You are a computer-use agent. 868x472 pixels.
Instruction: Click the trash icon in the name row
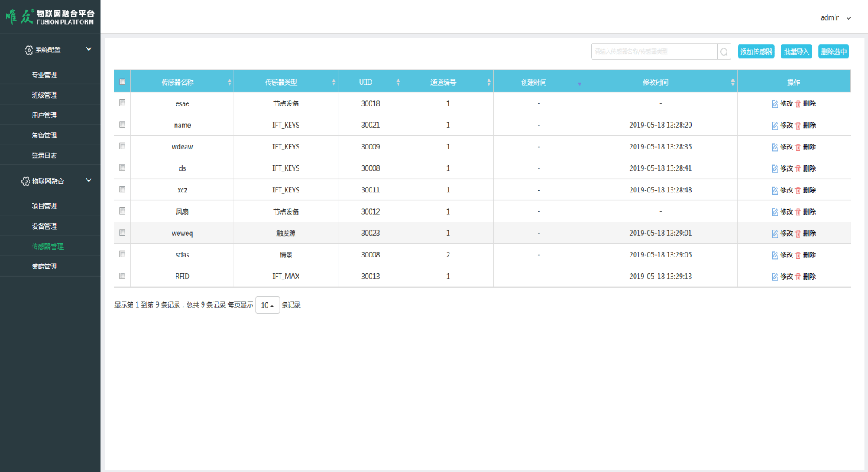pos(797,126)
